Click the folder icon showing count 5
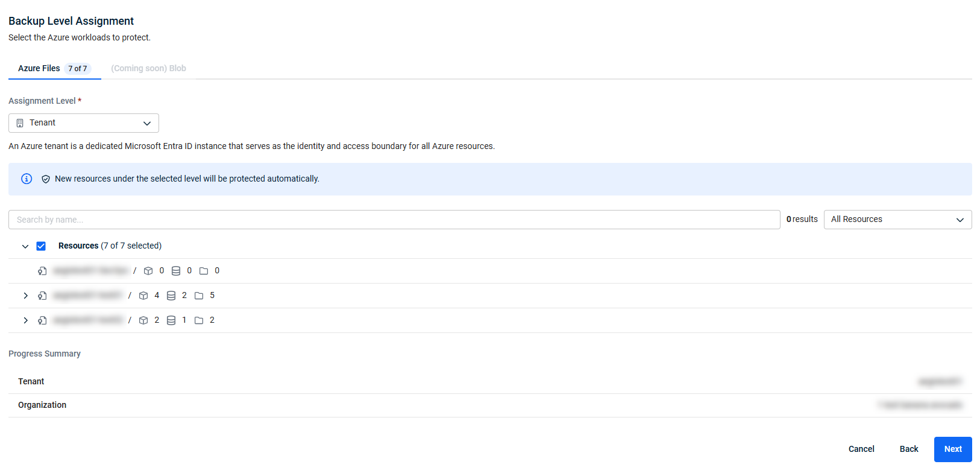Image resolution: width=980 pixels, height=473 pixels. 199,296
